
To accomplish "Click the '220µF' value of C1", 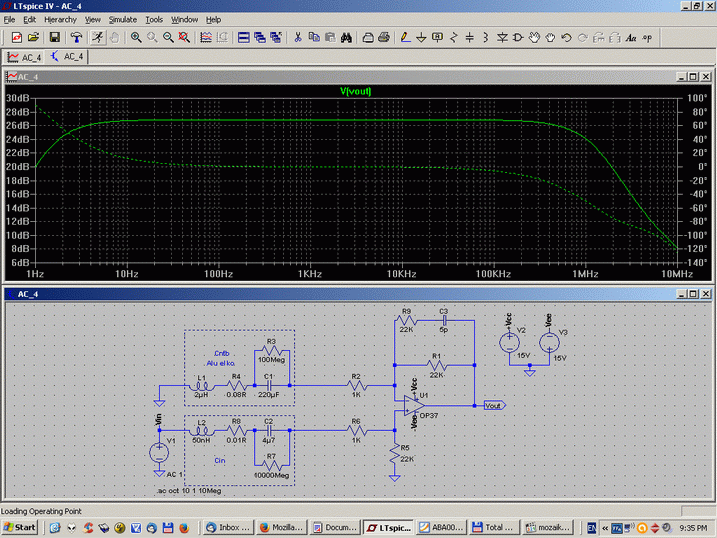I will pos(268,394).
